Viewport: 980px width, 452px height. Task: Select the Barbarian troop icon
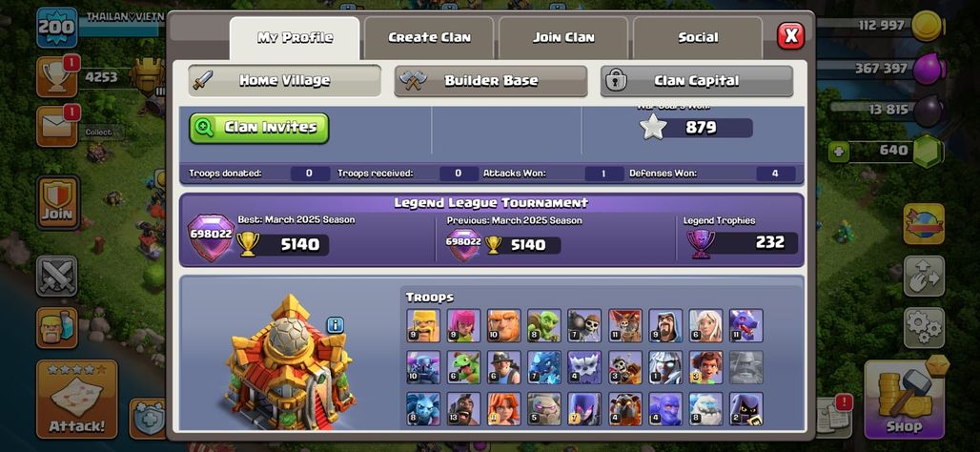(x=423, y=325)
